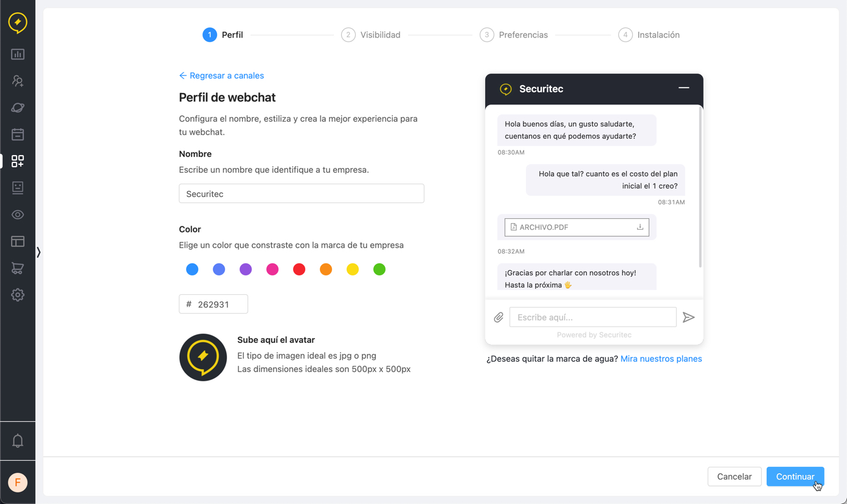847x504 pixels.
Task: Open the calendar icon in sidebar
Action: pos(18,134)
